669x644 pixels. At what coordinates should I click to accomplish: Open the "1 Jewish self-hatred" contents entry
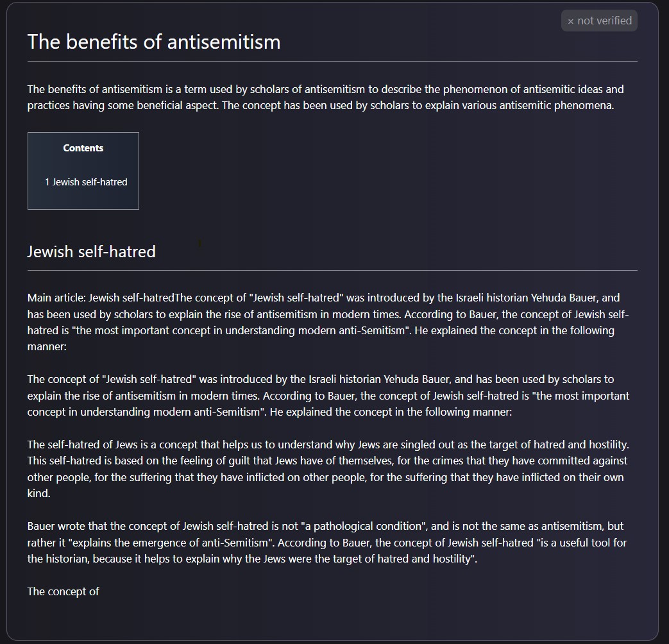pyautogui.click(x=86, y=182)
